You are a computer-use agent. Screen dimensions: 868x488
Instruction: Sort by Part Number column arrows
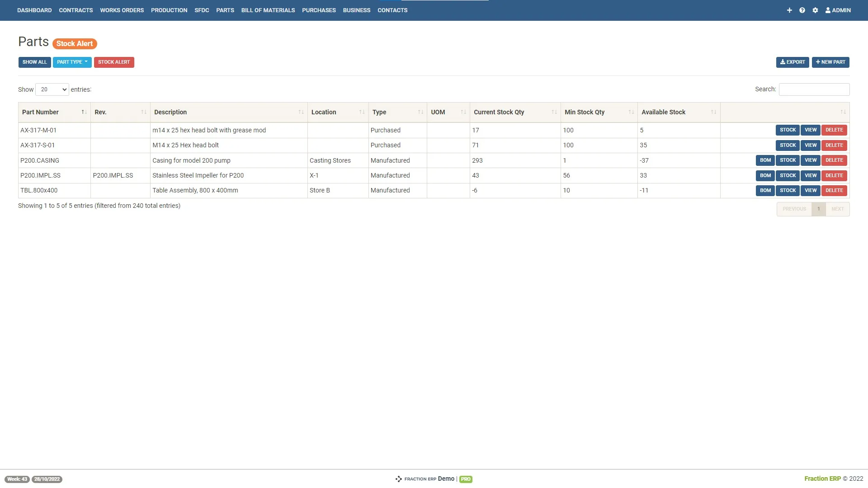[x=84, y=112]
